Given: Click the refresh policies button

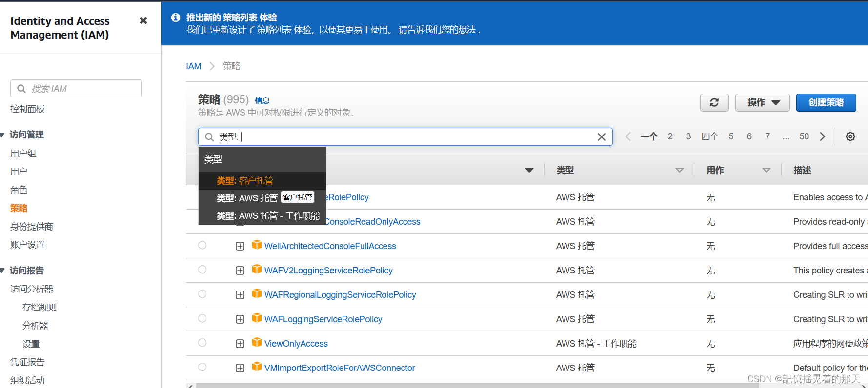Looking at the screenshot, I should tap(714, 102).
